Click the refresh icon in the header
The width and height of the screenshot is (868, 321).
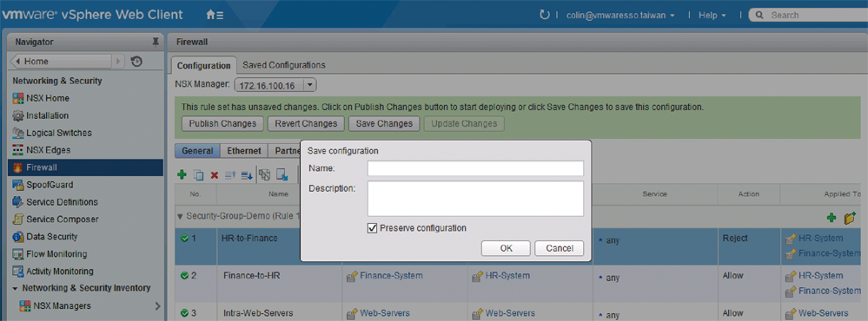tap(545, 15)
